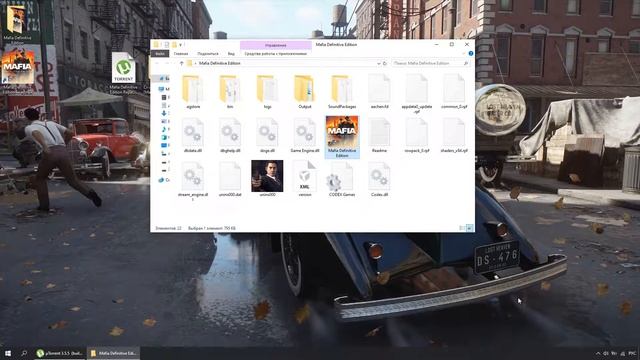The image size is (640, 360).
Task: Select the Game Engine.dll file
Action: click(x=304, y=136)
